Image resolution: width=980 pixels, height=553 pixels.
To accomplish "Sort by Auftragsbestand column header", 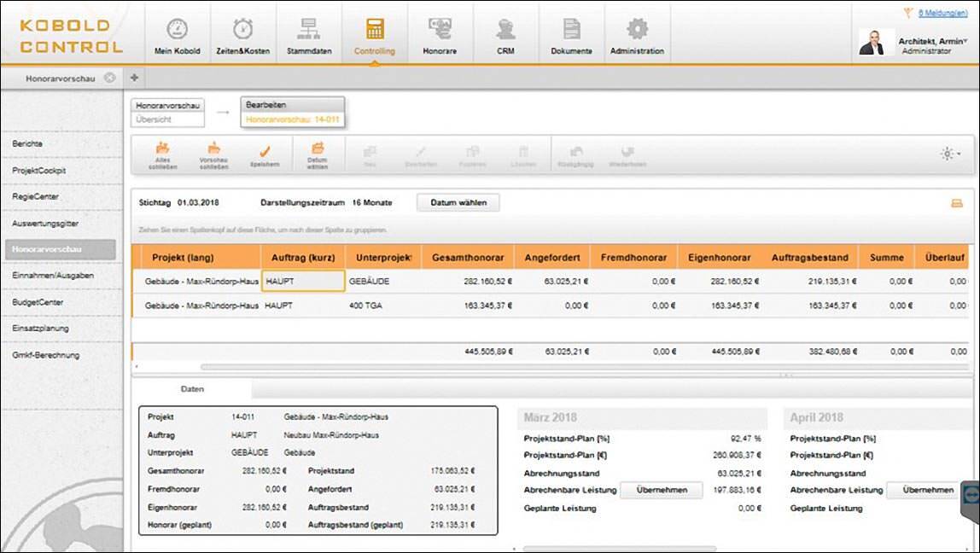I will [810, 258].
